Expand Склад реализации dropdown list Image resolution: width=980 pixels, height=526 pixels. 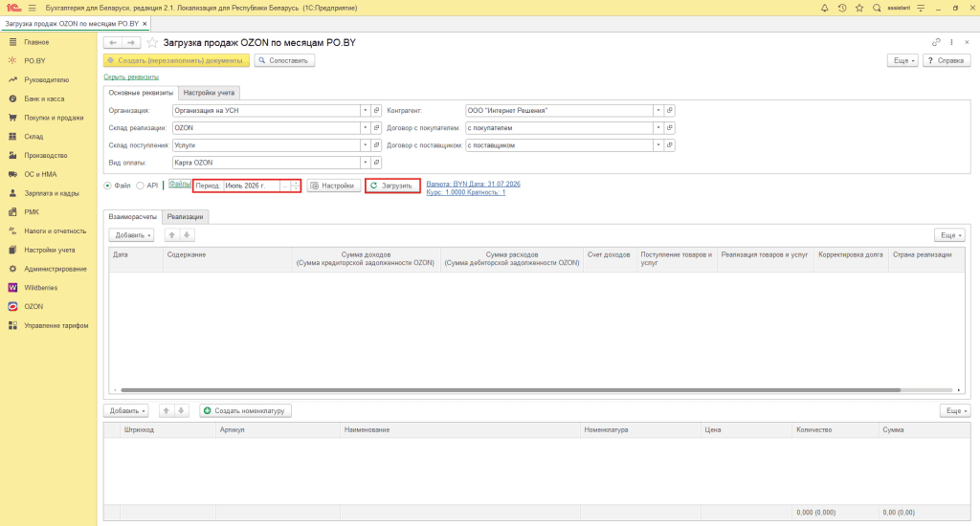pyautogui.click(x=365, y=128)
